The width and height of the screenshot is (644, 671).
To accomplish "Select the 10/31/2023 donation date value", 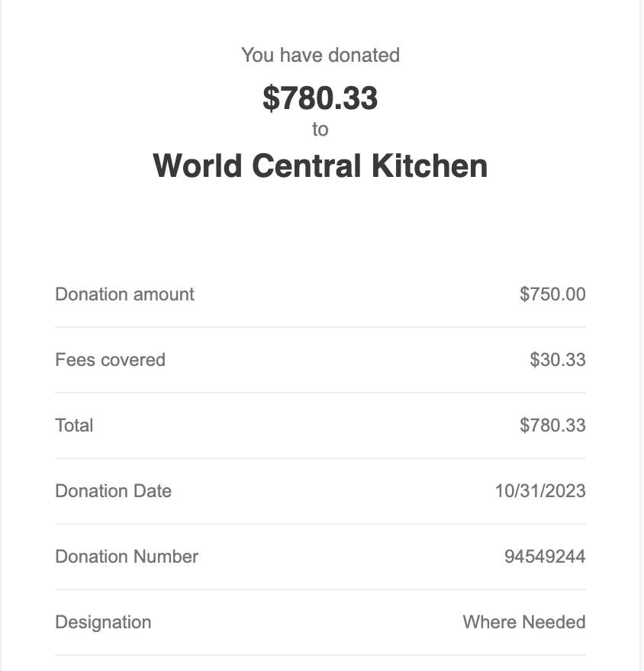I will (x=540, y=491).
